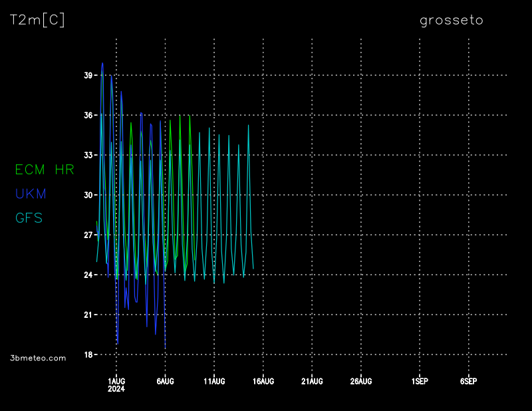Viewport: 532px width, 411px height.
Task: Pick the 16AUG date marker
Action: [263, 381]
